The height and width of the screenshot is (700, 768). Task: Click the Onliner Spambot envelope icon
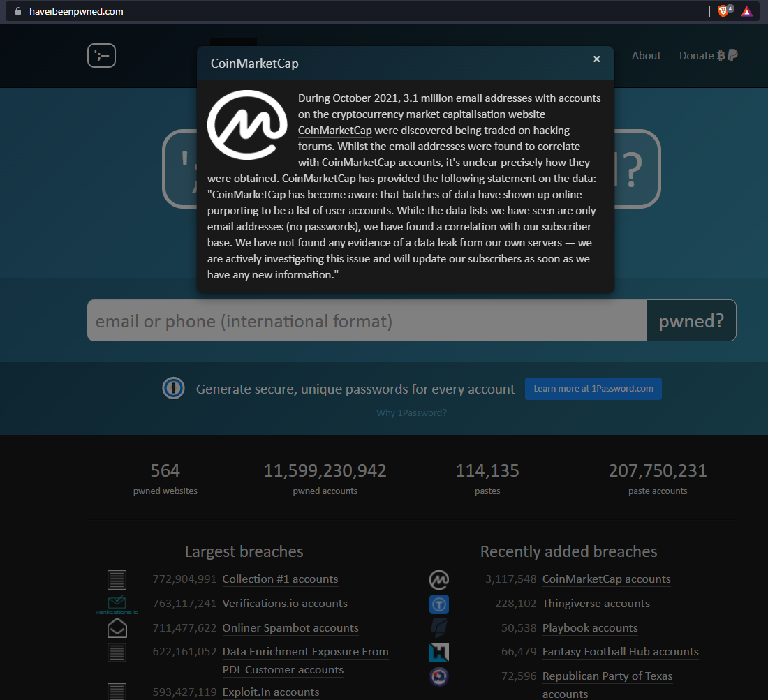pos(117,628)
